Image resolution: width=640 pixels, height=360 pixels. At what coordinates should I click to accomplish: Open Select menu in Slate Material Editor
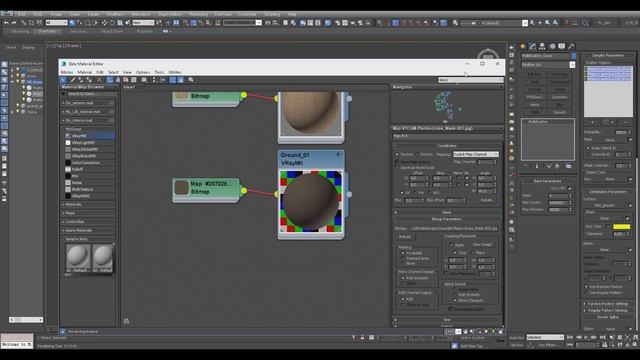click(x=113, y=72)
